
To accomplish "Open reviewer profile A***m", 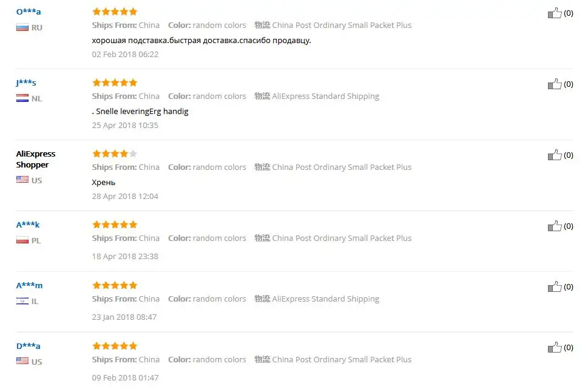I will 29,285.
